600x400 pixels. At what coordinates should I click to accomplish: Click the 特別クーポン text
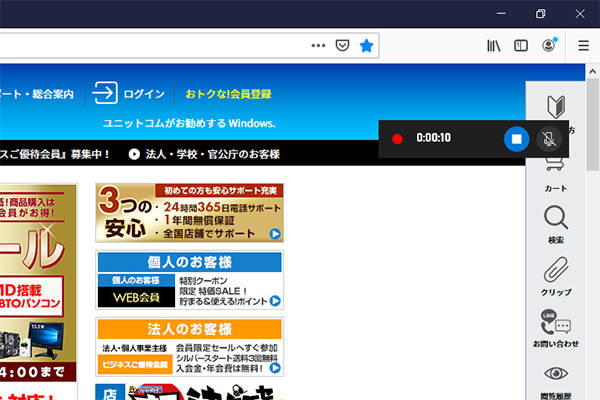tap(203, 281)
